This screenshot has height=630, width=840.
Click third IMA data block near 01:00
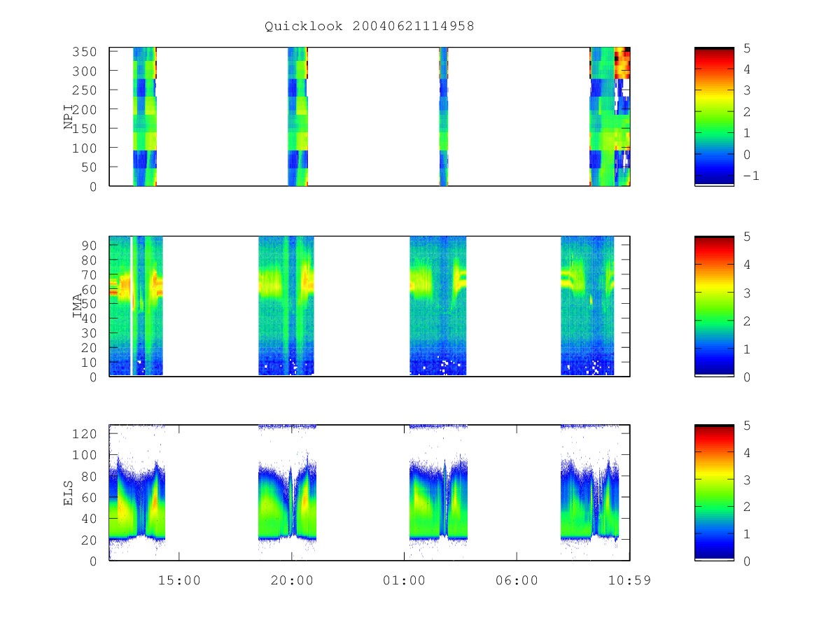tap(437, 306)
